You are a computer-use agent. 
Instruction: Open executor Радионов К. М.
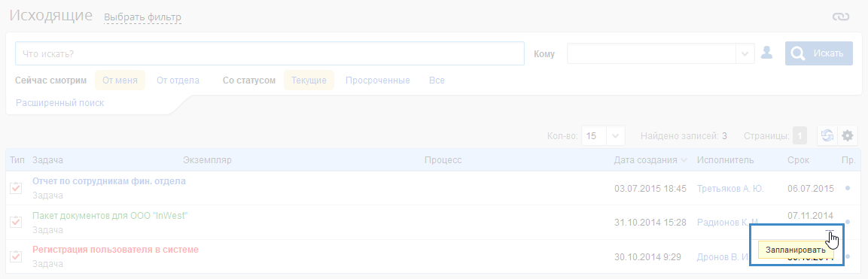pos(727,223)
